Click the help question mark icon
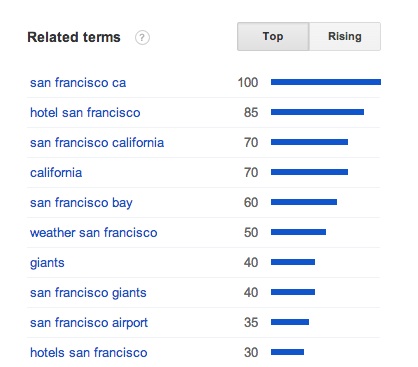 [x=142, y=37]
